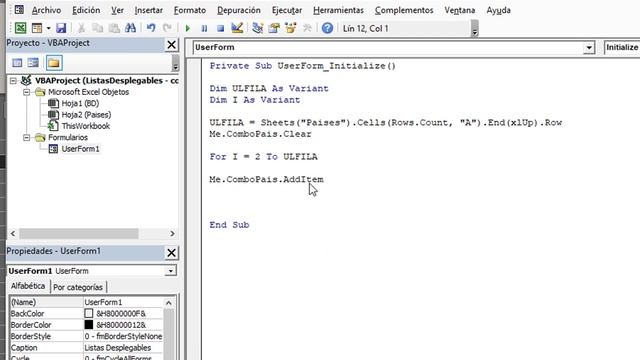The width and height of the screenshot is (640, 360).
Task: Open the Project Explorer toolbar icon
Action: pos(258,28)
